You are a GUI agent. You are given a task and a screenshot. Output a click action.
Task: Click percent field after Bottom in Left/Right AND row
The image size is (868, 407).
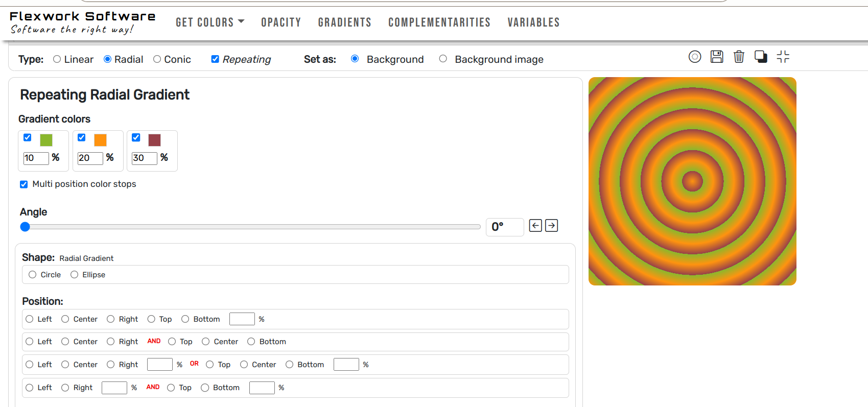coord(262,388)
